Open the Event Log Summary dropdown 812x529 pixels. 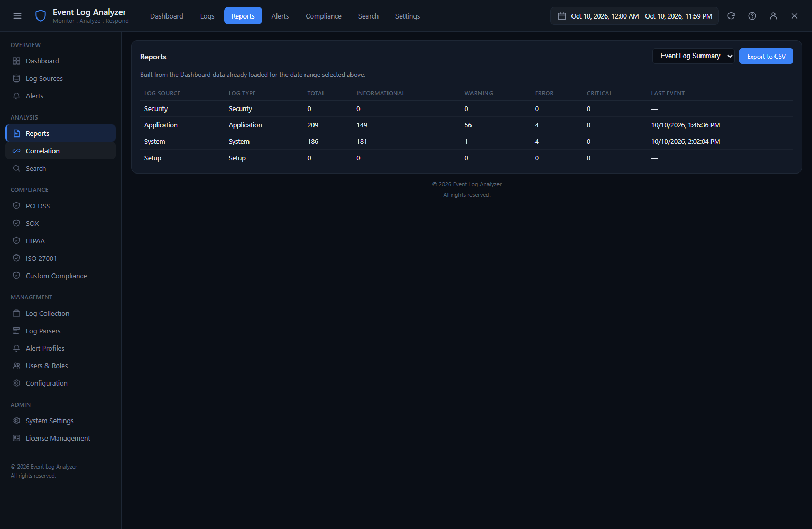click(x=694, y=56)
